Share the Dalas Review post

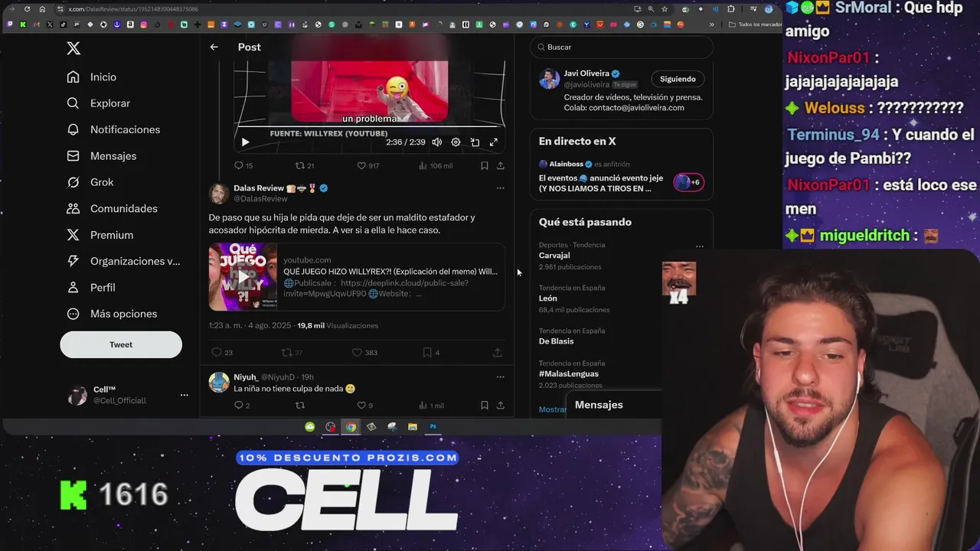pyautogui.click(x=497, y=353)
